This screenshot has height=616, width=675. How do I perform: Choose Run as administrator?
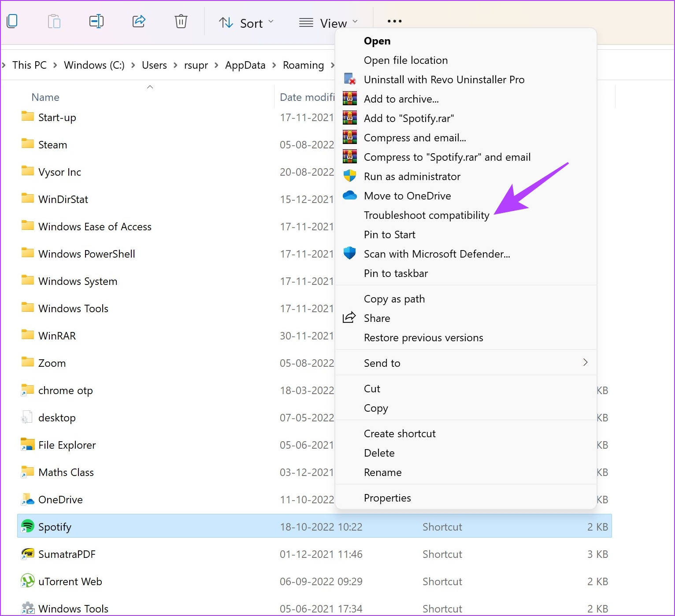466,177
